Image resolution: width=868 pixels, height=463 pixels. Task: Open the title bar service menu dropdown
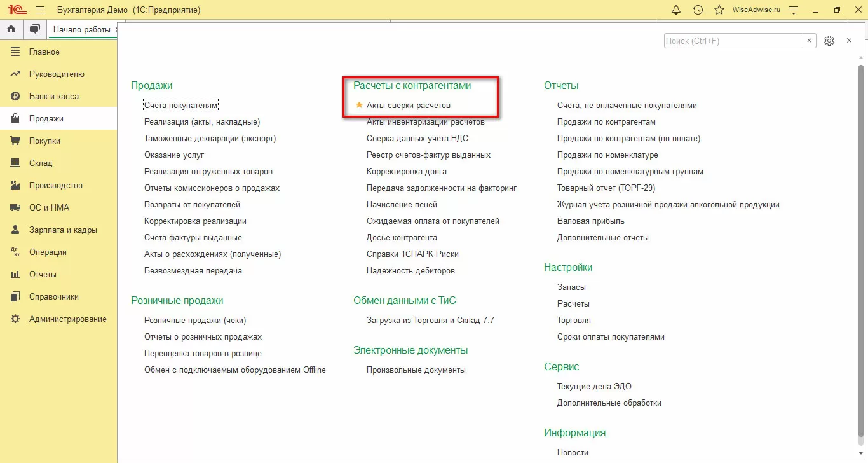(794, 10)
